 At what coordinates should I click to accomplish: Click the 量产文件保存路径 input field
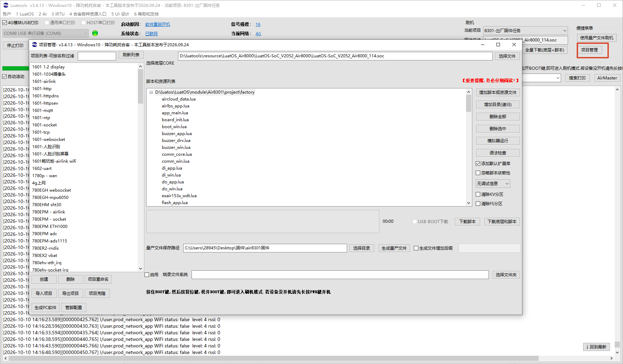coord(265,248)
